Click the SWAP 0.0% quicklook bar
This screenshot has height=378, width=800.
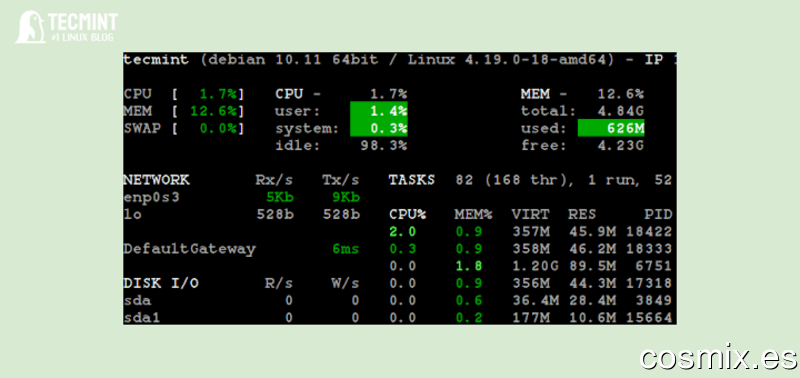point(184,128)
